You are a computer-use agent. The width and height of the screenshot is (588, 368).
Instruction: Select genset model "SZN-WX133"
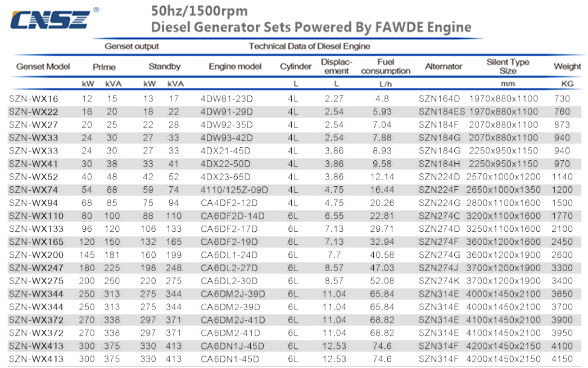(x=36, y=229)
